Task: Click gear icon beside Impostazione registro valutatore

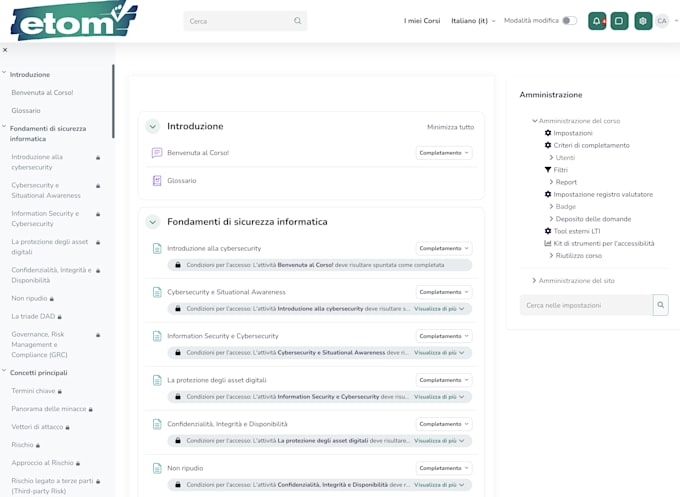Action: 548,194
